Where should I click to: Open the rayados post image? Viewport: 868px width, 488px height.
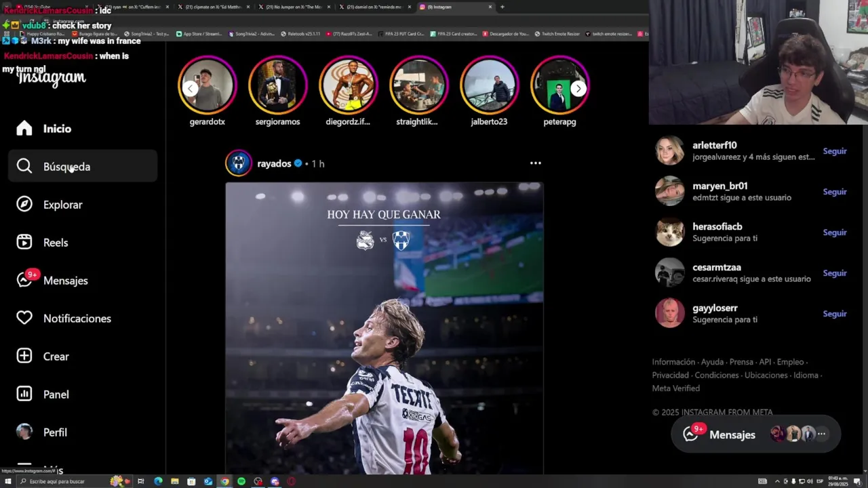coord(384,328)
